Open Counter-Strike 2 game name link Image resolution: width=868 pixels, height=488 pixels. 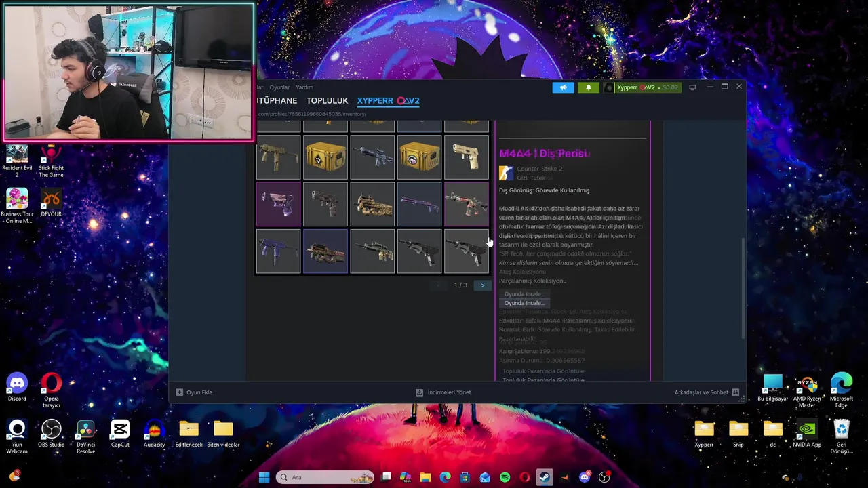click(x=539, y=169)
